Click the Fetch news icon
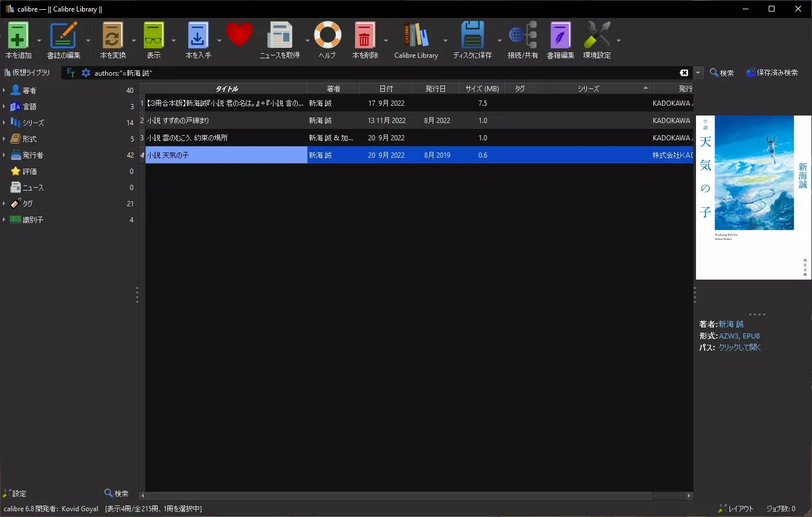812x517 pixels. (x=280, y=36)
